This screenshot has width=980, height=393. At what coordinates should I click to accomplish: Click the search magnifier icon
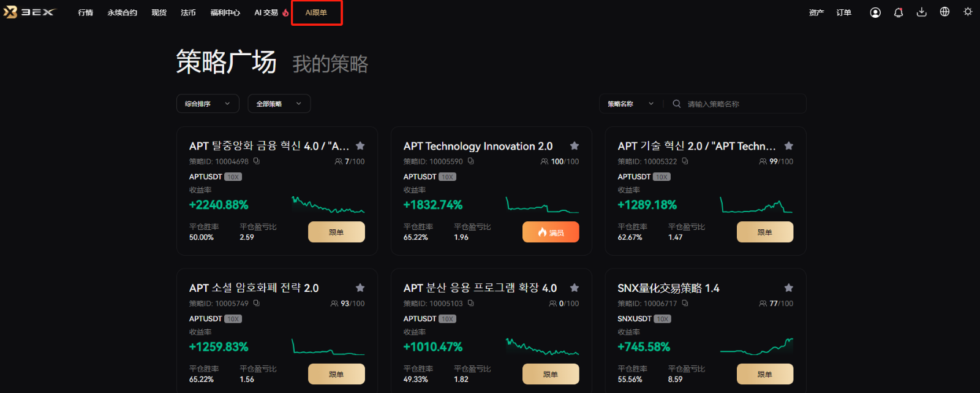[x=677, y=104]
